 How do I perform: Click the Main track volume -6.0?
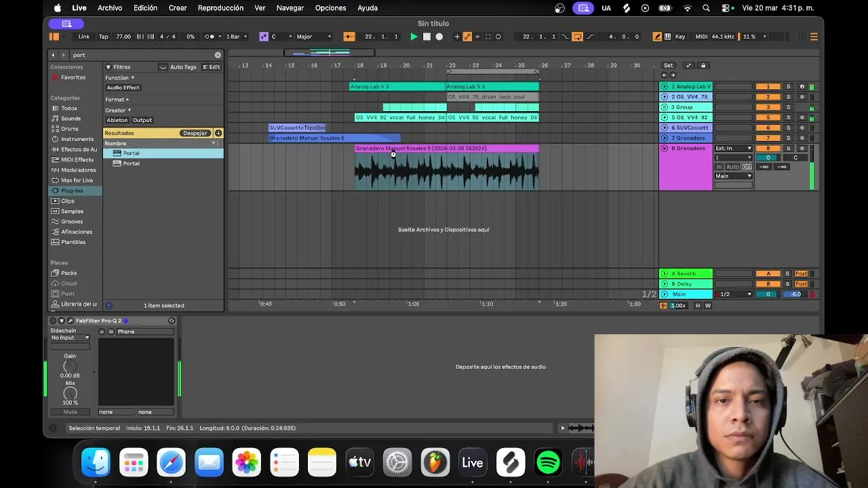(795, 294)
